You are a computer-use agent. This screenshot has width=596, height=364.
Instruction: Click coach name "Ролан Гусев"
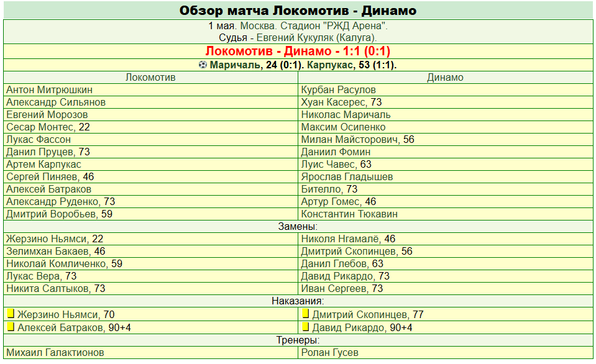point(330,353)
